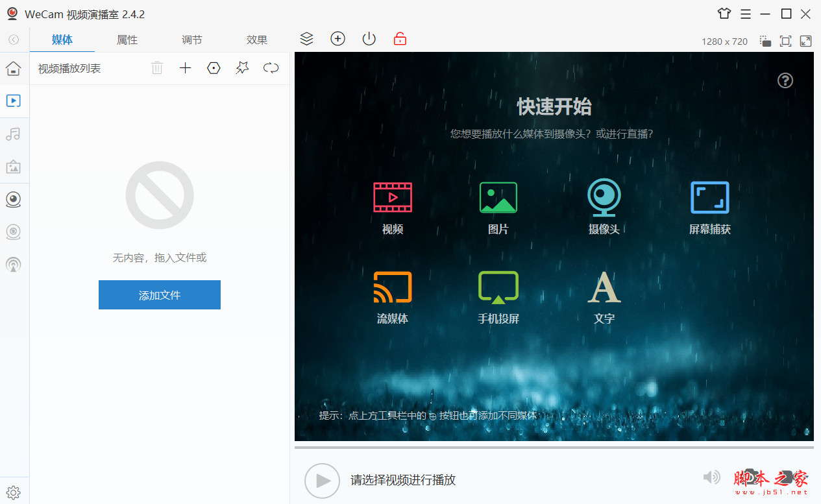
Task: Switch to the 属性 tab
Action: click(x=127, y=40)
